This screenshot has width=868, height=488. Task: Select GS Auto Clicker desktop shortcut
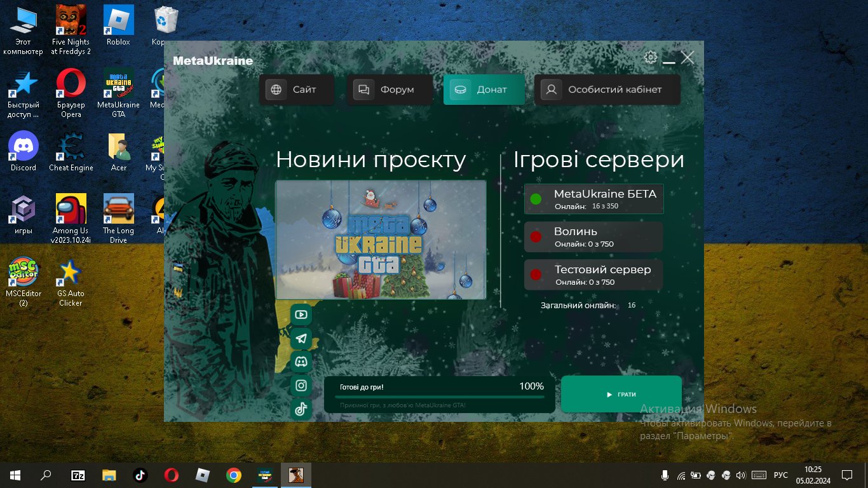(x=71, y=282)
